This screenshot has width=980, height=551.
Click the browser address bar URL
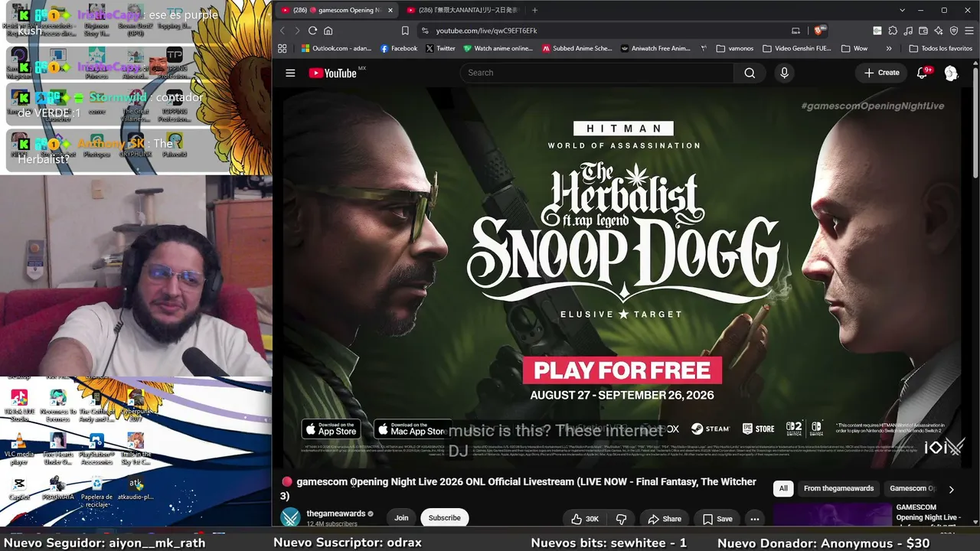pyautogui.click(x=487, y=31)
